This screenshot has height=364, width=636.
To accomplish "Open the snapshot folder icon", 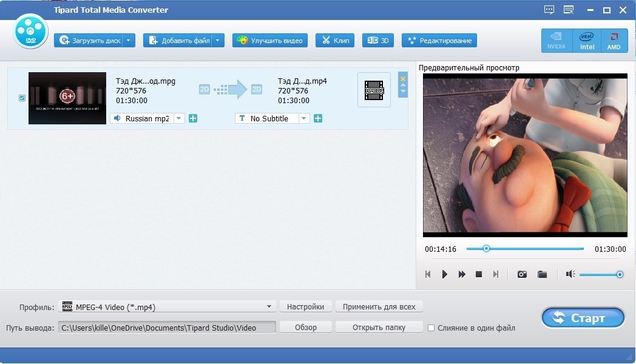I will [x=543, y=274].
